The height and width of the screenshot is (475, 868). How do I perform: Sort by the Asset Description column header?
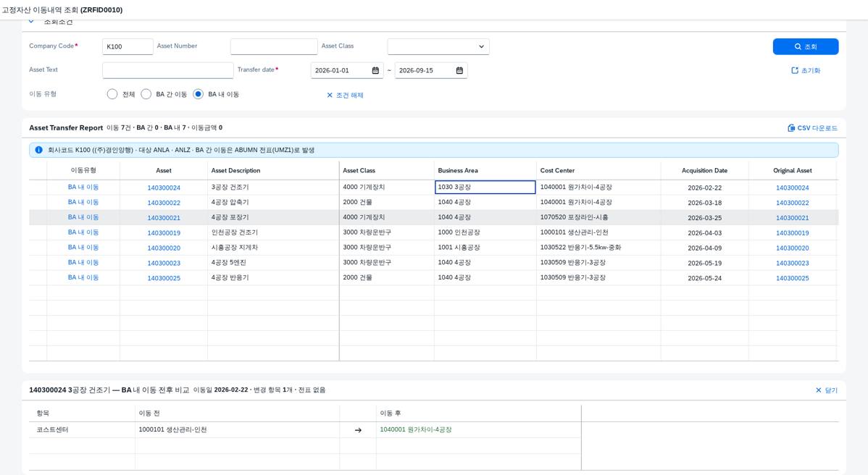click(x=273, y=170)
